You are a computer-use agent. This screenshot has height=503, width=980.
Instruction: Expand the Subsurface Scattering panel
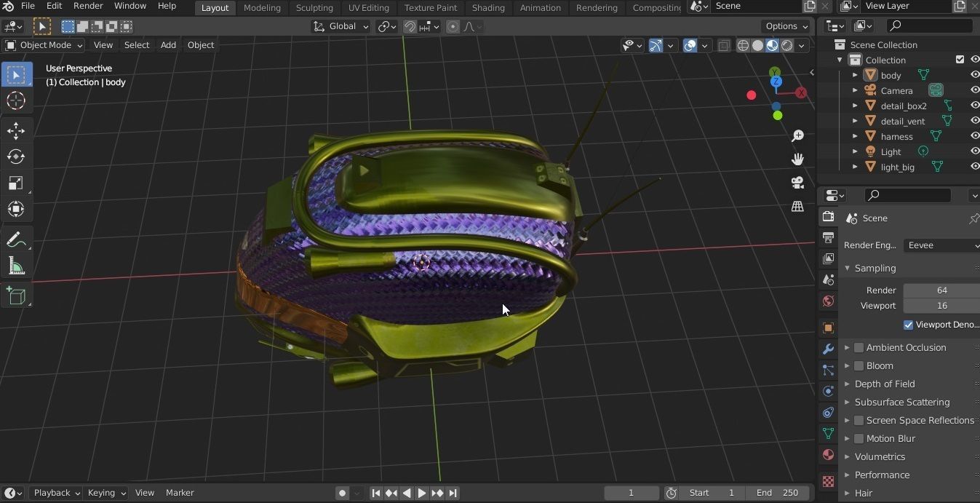tap(902, 403)
